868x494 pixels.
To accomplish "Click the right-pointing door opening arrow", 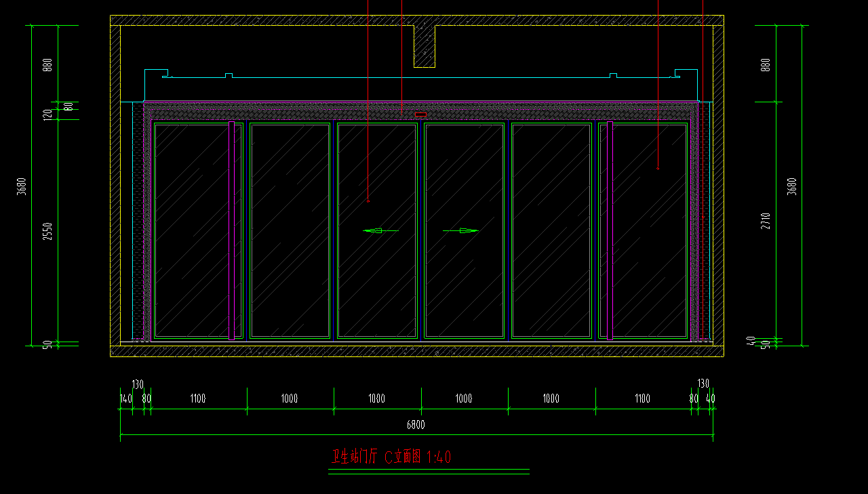I will (x=461, y=230).
